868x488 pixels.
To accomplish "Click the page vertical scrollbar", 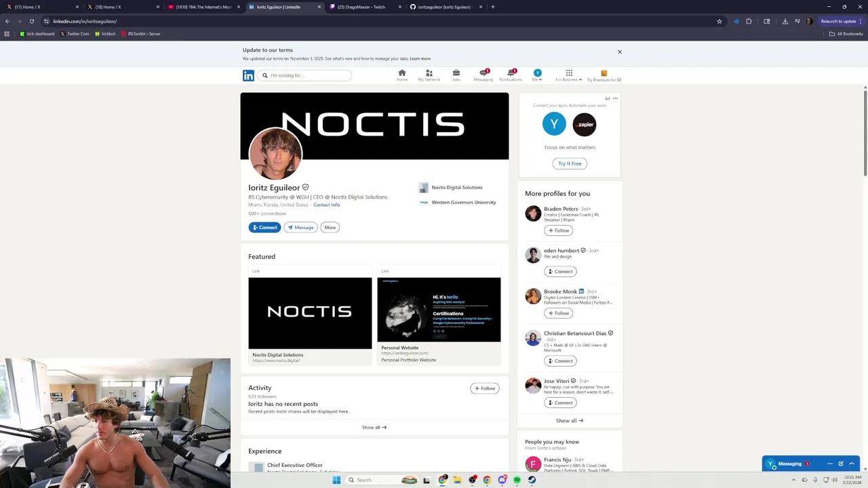I will pyautogui.click(x=865, y=132).
